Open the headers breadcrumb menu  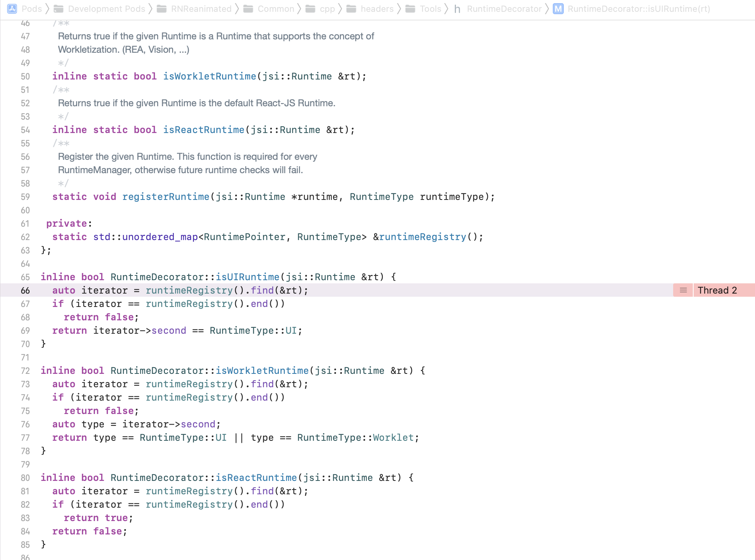(x=377, y=9)
